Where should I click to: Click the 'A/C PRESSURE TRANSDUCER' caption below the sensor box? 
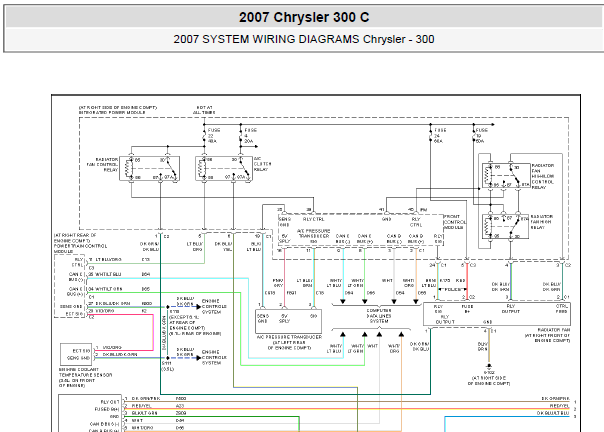(x=289, y=337)
